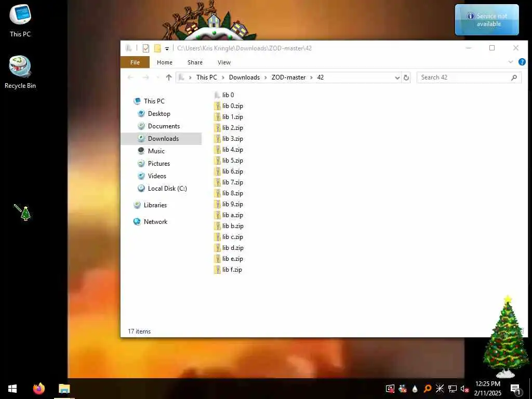Open the File ribbon tab
532x399 pixels.
135,62
